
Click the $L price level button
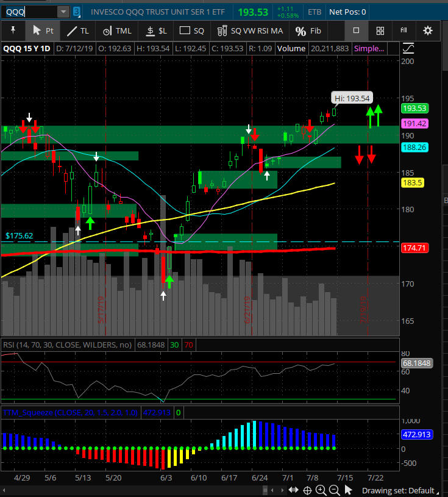[x=157, y=30]
